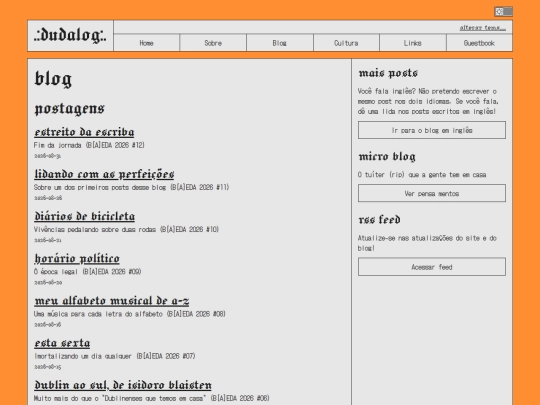Select the 'postagens' heading
540x405 pixels.
[70, 108]
